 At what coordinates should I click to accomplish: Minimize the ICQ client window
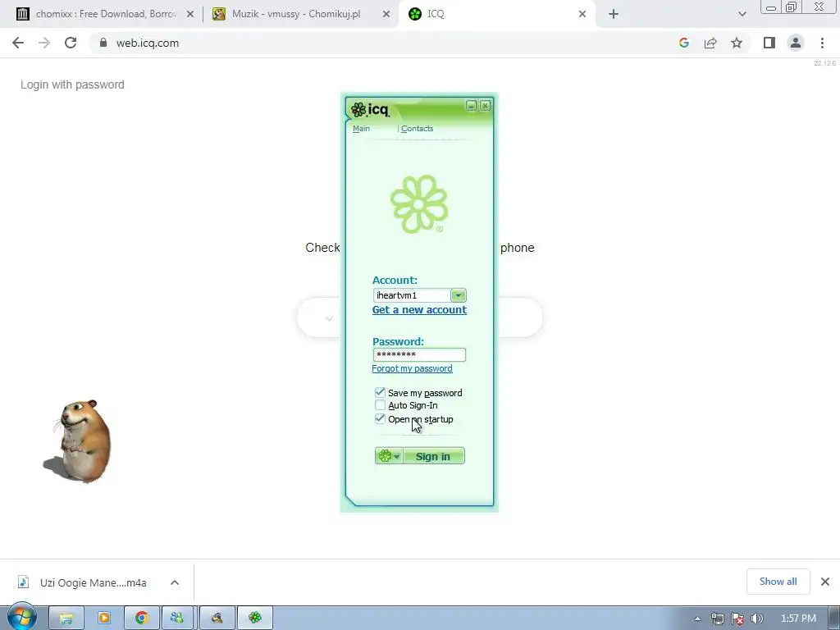tap(471, 106)
